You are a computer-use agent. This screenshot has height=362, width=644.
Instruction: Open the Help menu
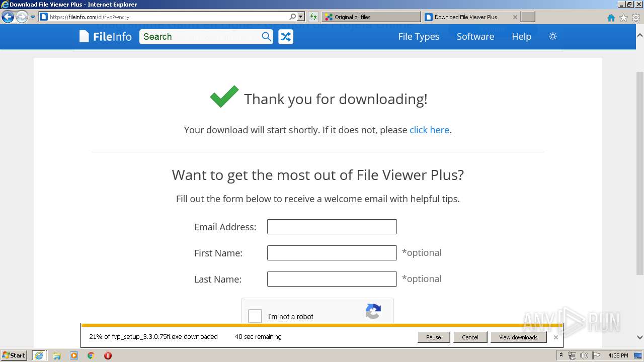[x=521, y=37]
